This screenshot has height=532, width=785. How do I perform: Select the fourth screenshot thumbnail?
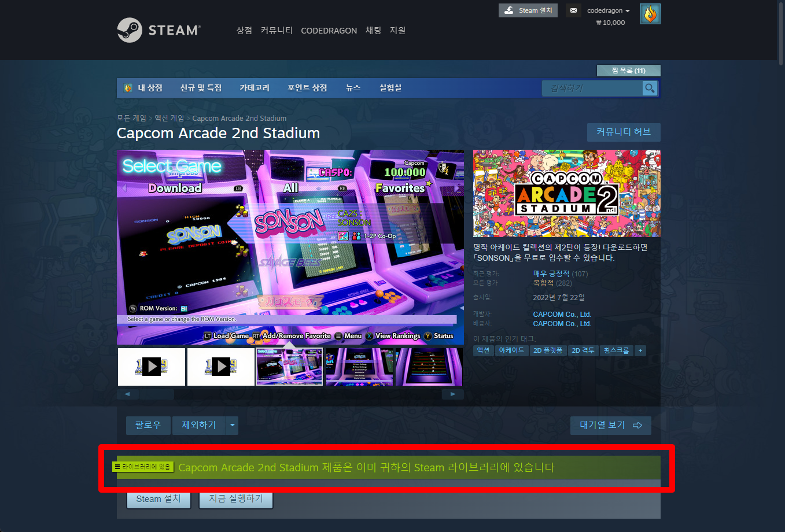point(359,367)
